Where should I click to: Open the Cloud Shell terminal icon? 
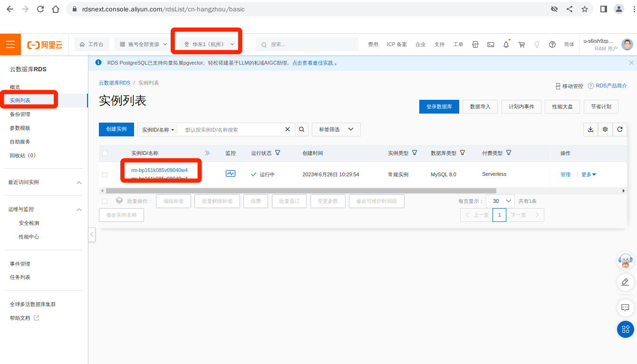pos(491,44)
